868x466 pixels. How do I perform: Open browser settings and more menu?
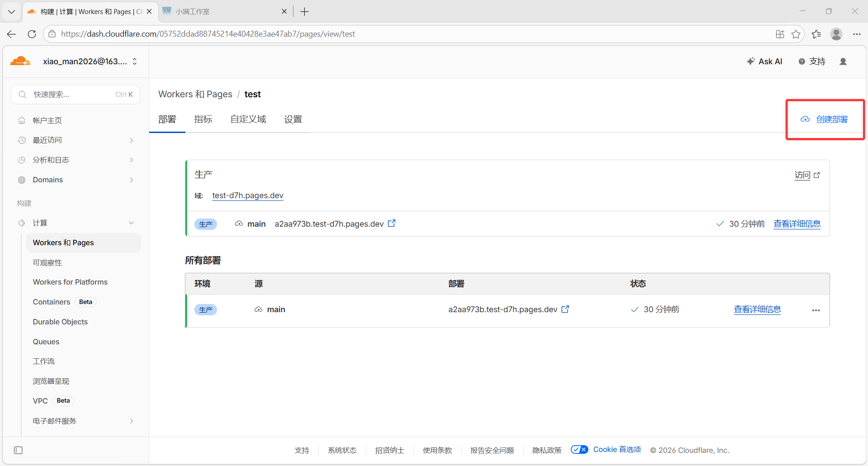[857, 34]
